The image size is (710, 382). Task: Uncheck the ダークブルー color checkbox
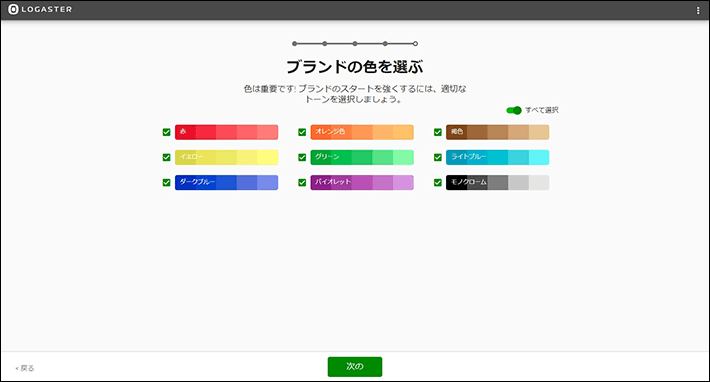pyautogui.click(x=166, y=182)
